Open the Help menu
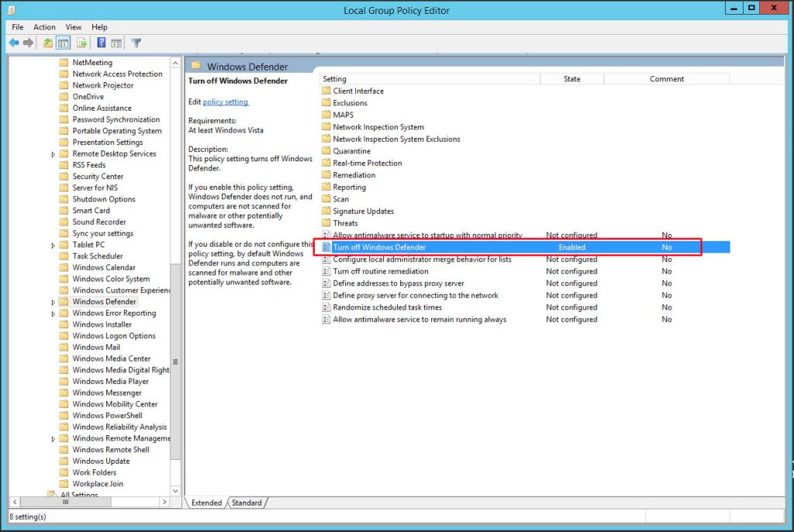This screenshot has width=794, height=532. coord(99,27)
